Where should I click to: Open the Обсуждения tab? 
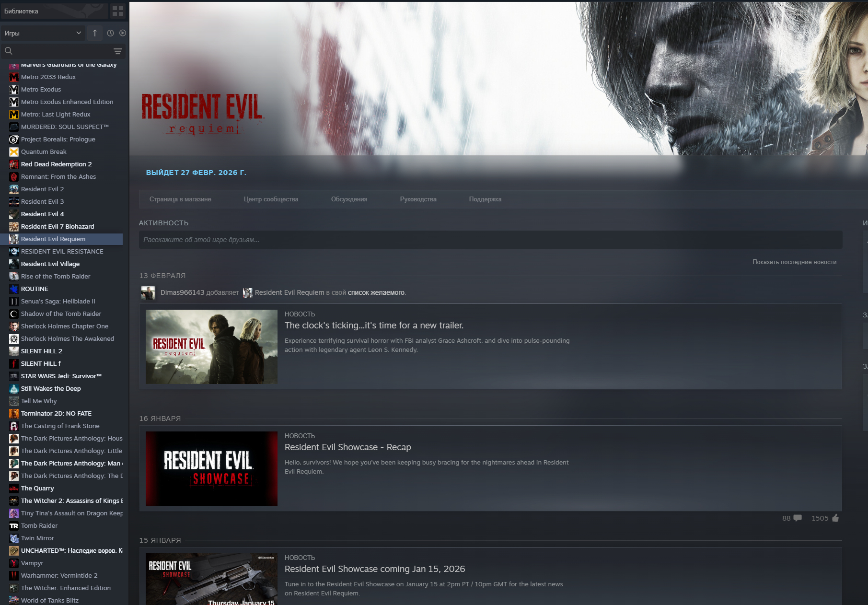pos(349,199)
